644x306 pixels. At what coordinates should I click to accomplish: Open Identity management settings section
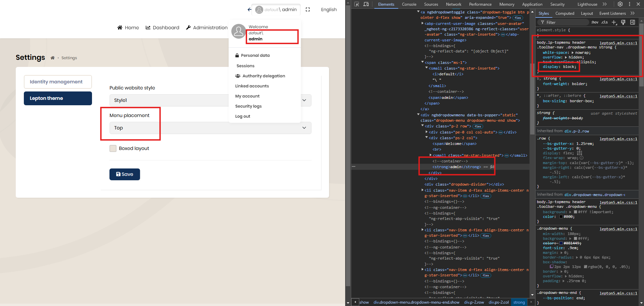[x=58, y=82]
